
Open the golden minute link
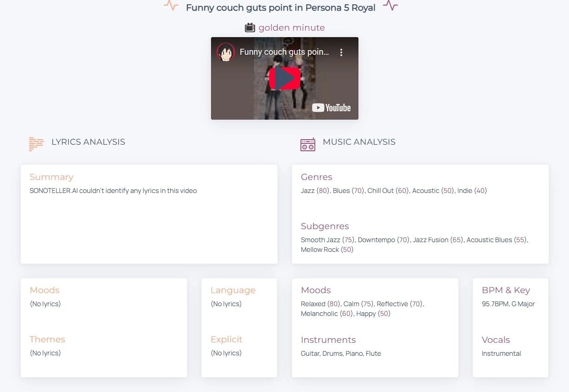293,27
